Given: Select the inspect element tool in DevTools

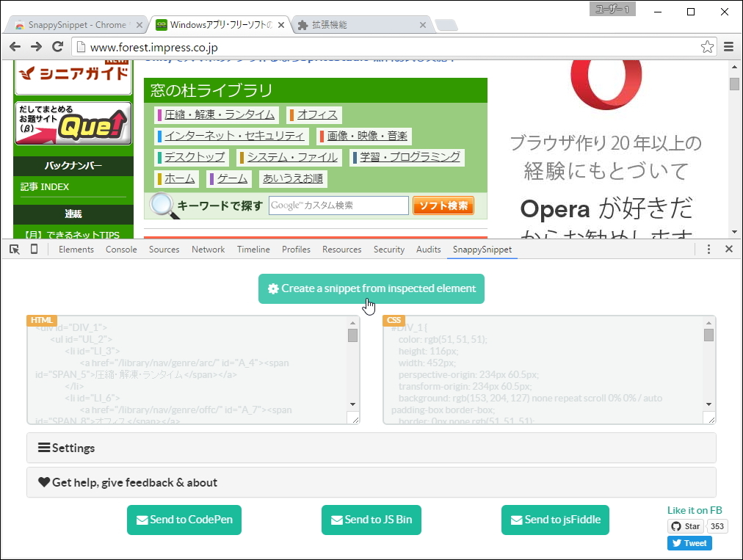Looking at the screenshot, I should point(13,249).
